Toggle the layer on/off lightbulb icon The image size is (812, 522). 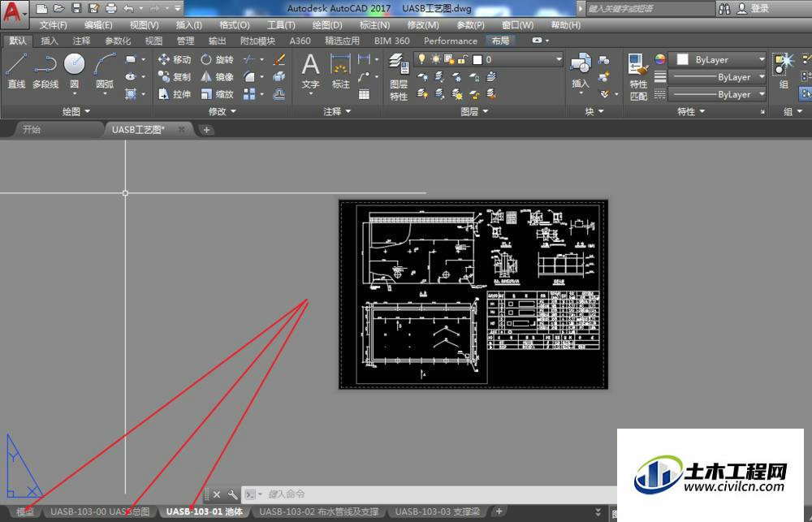point(422,59)
